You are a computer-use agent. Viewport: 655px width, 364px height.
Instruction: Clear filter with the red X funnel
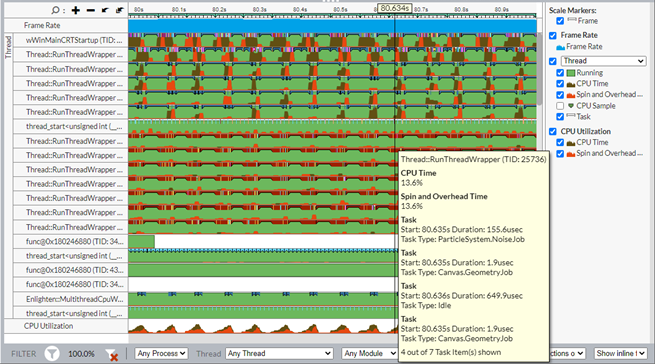coord(112,355)
